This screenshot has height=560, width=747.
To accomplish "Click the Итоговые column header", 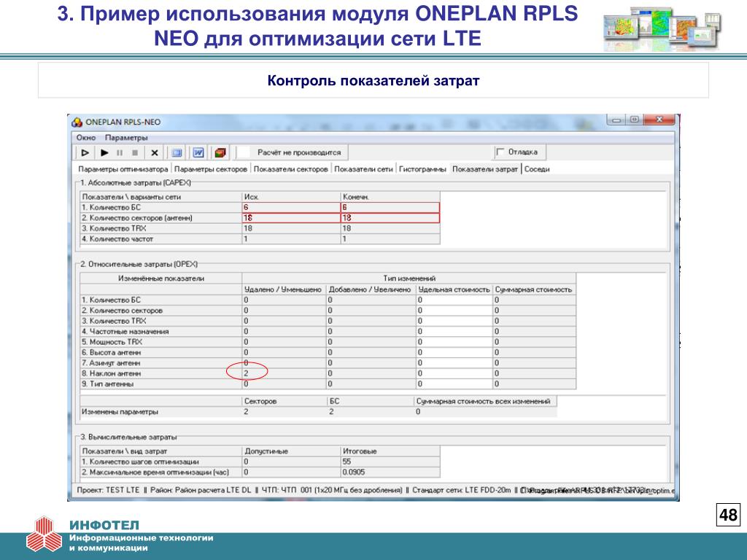I will [390, 451].
